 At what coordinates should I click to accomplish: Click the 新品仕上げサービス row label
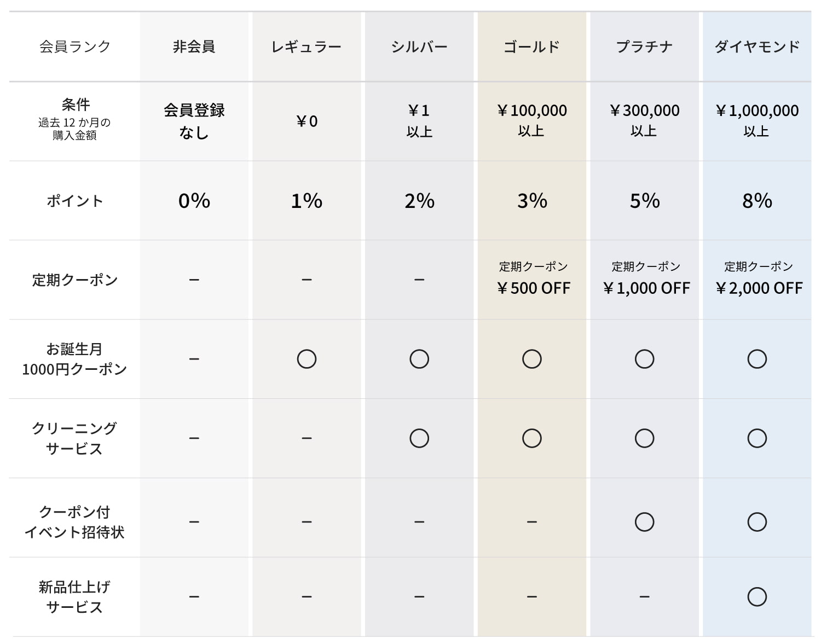click(74, 597)
